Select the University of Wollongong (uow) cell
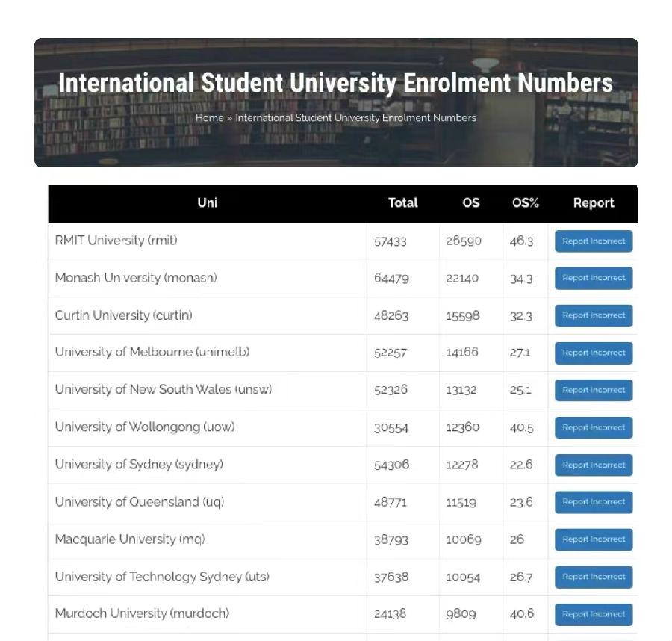672x641 pixels. click(208, 427)
